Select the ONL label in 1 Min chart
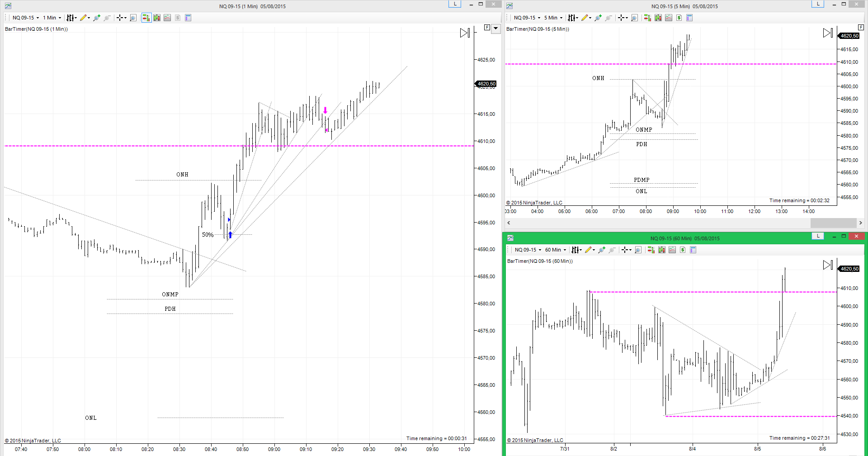The image size is (868, 456). pyautogui.click(x=91, y=418)
